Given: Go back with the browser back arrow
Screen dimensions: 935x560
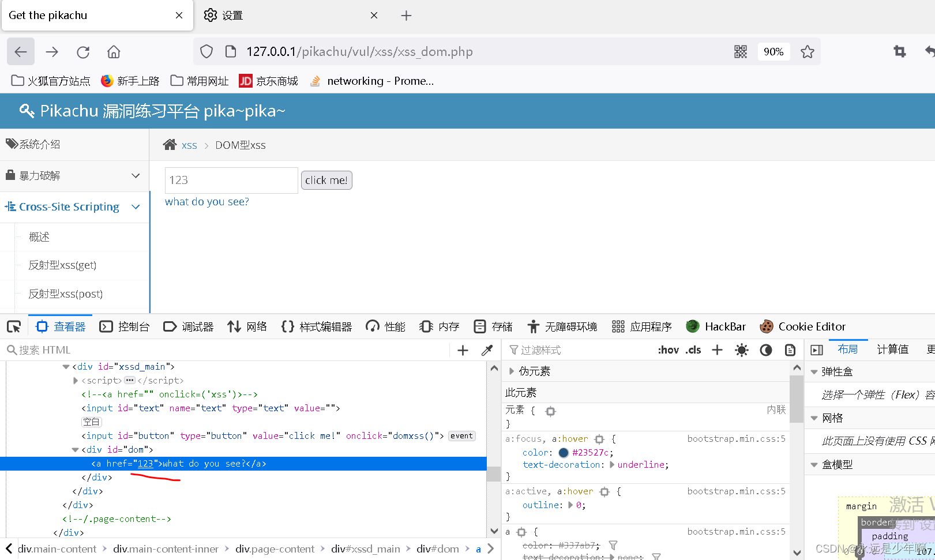Looking at the screenshot, I should pyautogui.click(x=21, y=52).
